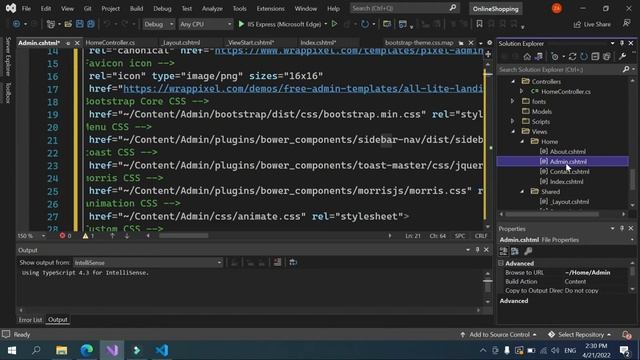Click Solution Explorer horizontal scrollbar
Image resolution: width=640 pixels, height=360 pixels.
(552, 214)
